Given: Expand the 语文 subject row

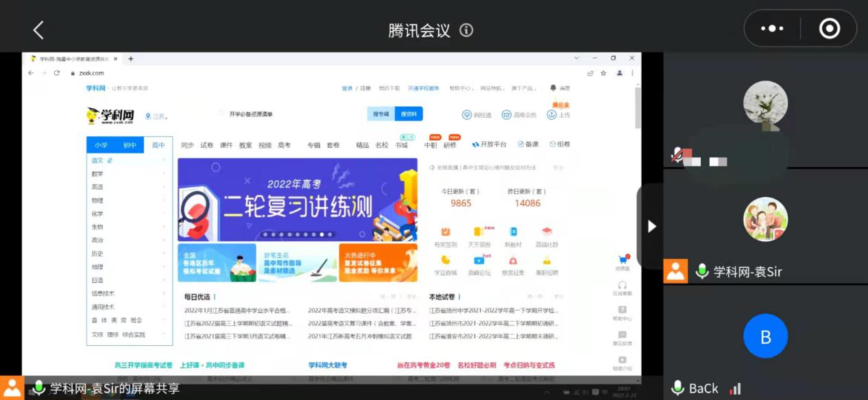Looking at the screenshot, I should tap(129, 160).
